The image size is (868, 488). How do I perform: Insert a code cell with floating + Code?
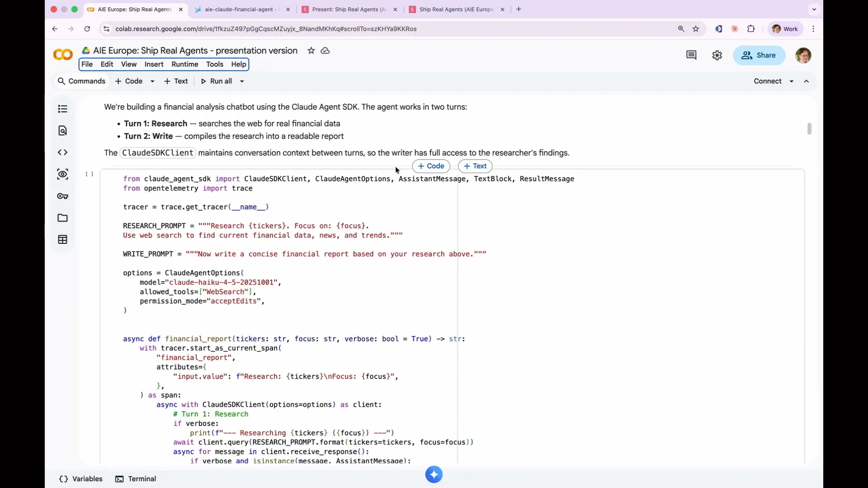[431, 166]
